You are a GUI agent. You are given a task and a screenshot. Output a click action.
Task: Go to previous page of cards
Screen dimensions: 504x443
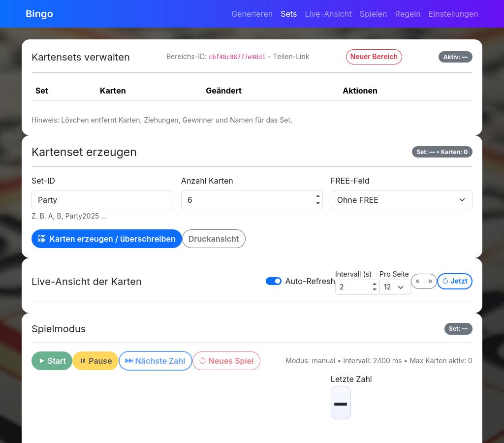click(x=417, y=281)
